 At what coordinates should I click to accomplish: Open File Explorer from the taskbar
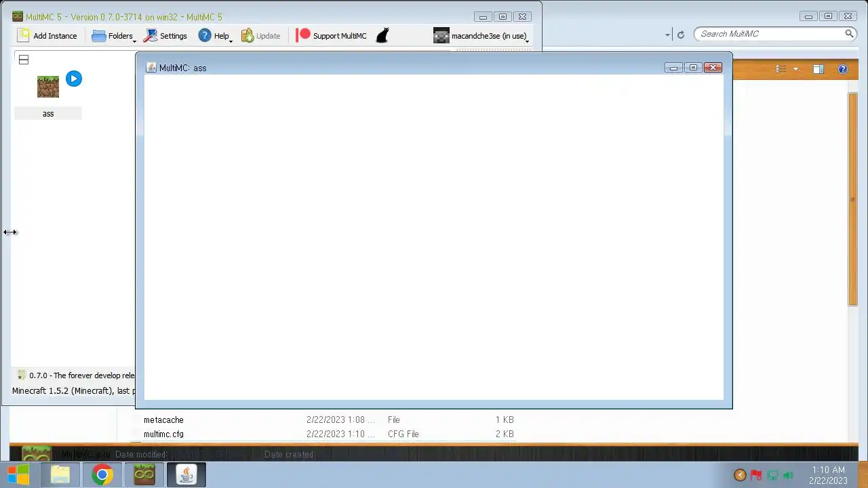(x=60, y=475)
